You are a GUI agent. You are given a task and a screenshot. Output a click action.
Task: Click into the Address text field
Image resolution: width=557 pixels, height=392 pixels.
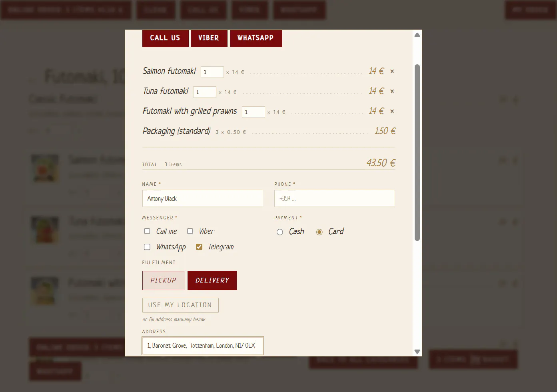203,346
